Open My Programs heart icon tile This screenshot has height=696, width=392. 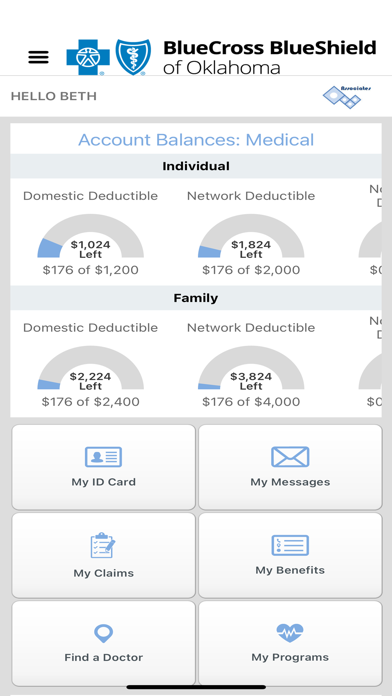(290, 643)
